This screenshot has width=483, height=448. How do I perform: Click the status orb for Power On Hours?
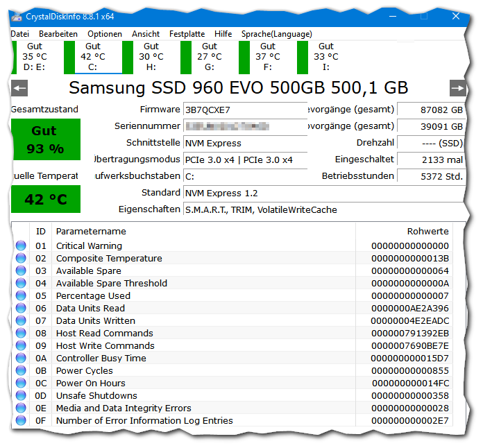[x=21, y=383]
